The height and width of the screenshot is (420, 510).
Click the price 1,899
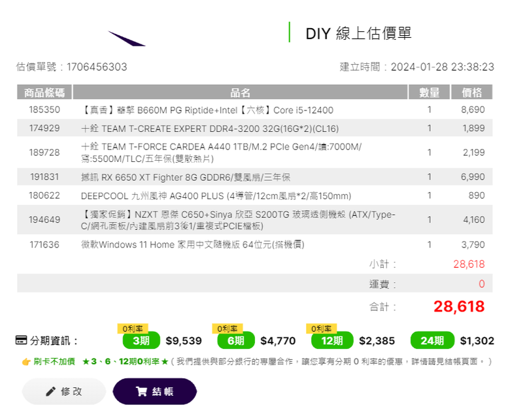click(473, 128)
